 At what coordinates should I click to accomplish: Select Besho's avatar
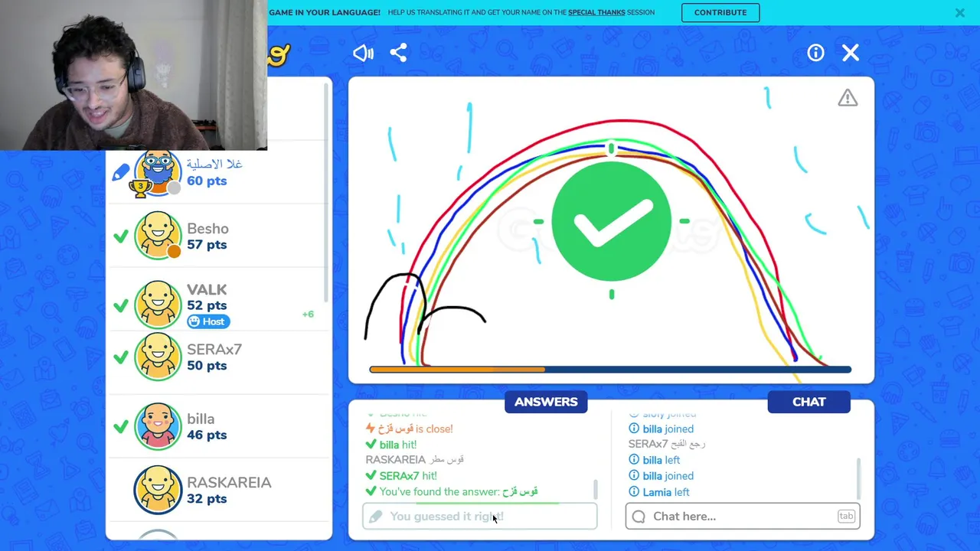pyautogui.click(x=158, y=236)
